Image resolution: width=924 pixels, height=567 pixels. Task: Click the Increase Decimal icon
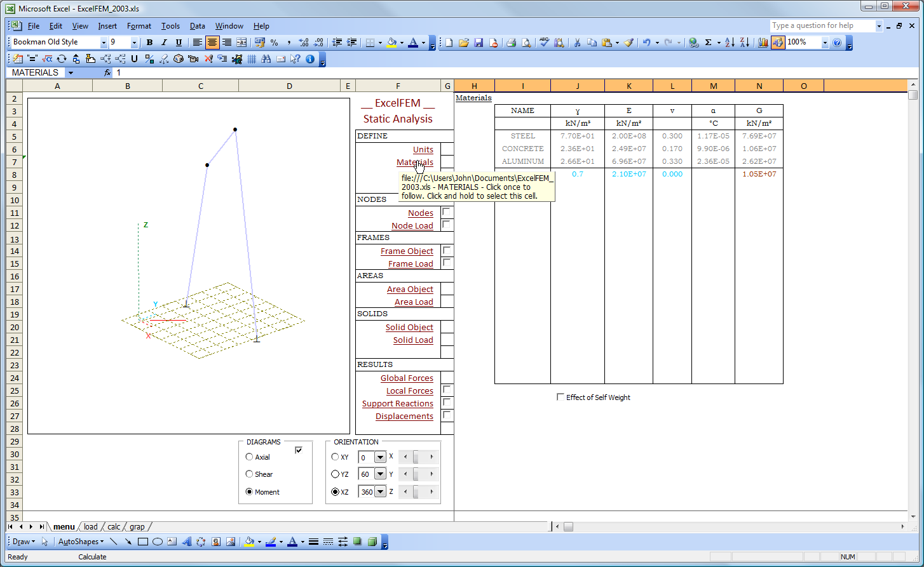point(304,43)
